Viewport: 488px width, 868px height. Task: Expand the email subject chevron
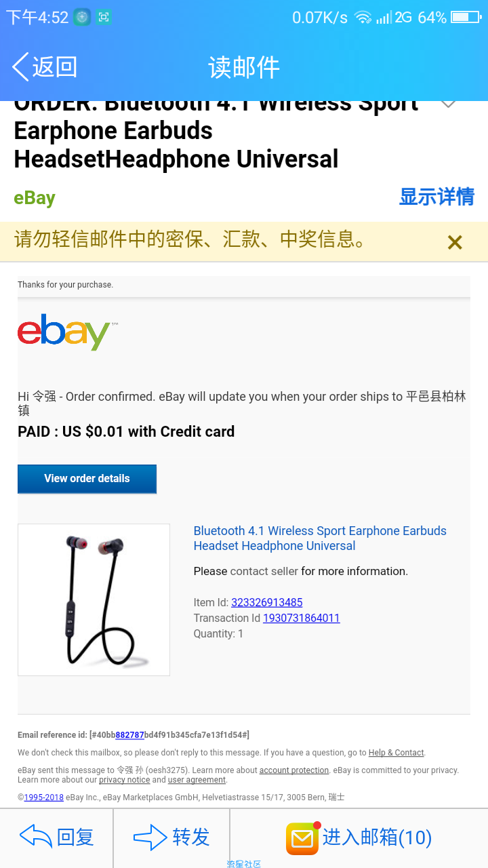click(x=447, y=104)
